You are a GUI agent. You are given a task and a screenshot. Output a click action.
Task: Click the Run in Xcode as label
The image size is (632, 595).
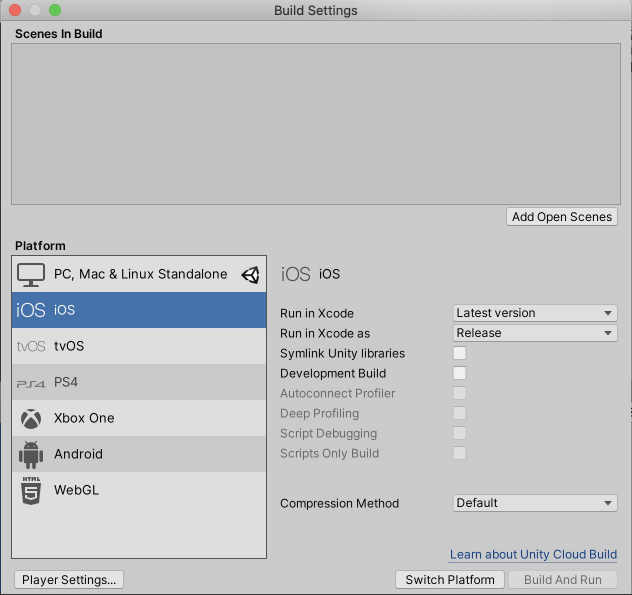[325, 333]
